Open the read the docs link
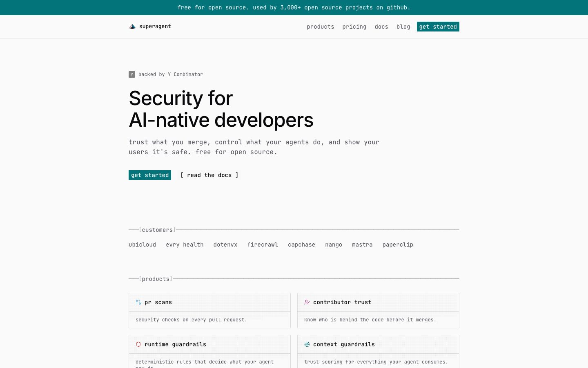Image resolution: width=588 pixels, height=368 pixels. (209, 175)
